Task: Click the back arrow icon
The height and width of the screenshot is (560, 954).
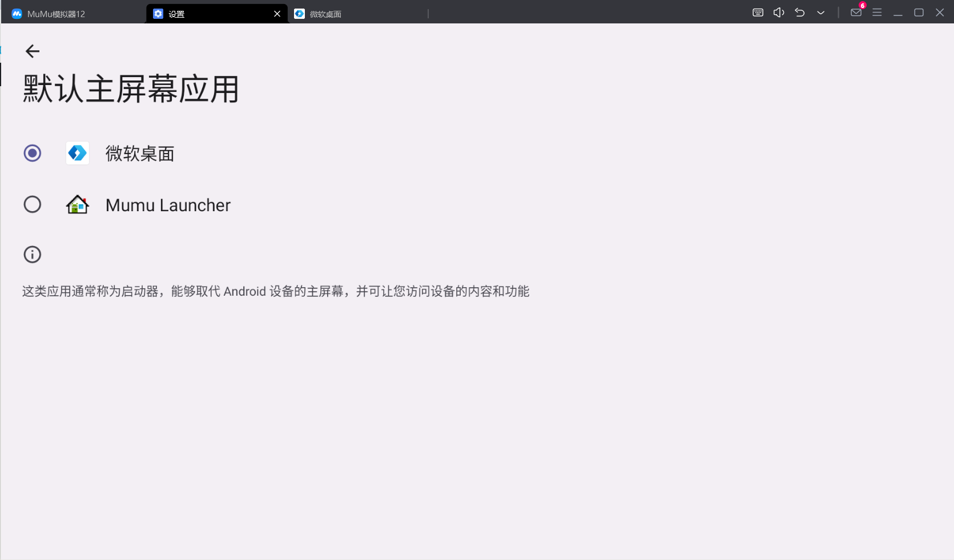Action: tap(33, 51)
